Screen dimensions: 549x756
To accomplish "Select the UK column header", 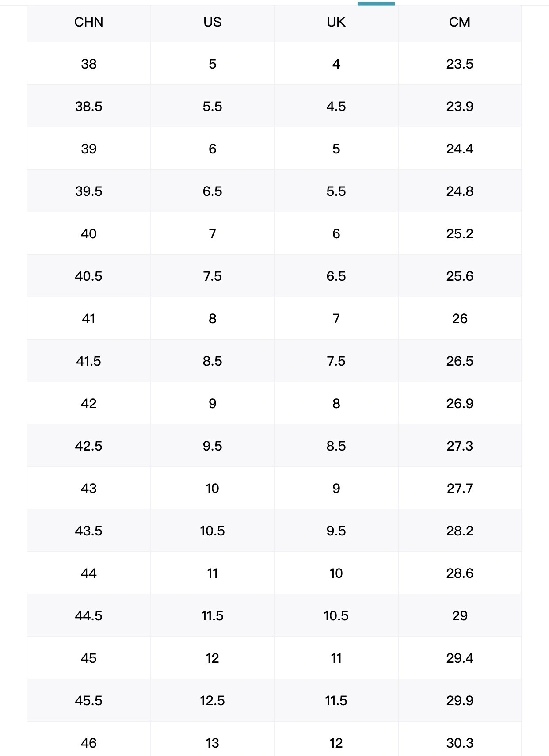I will [336, 22].
